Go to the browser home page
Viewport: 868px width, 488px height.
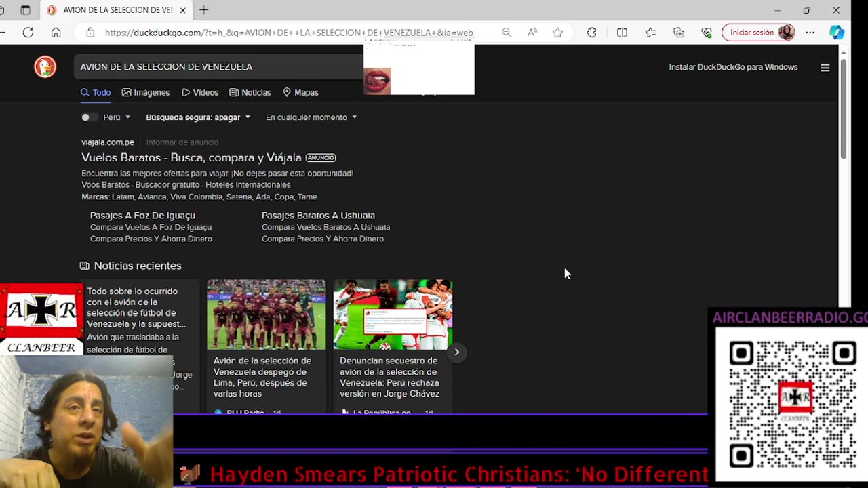(x=56, y=33)
